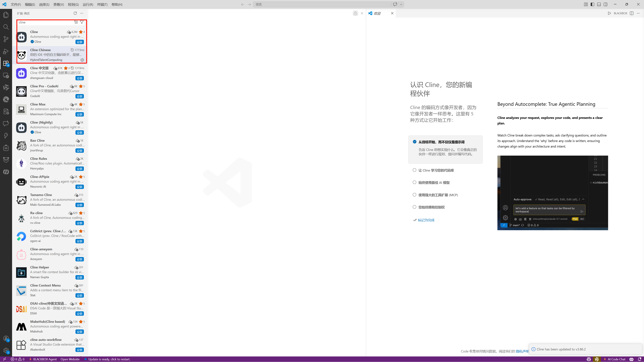Screen dimensions: 644x362
Task: Open the 编辑(E) menu
Action: [30, 4]
